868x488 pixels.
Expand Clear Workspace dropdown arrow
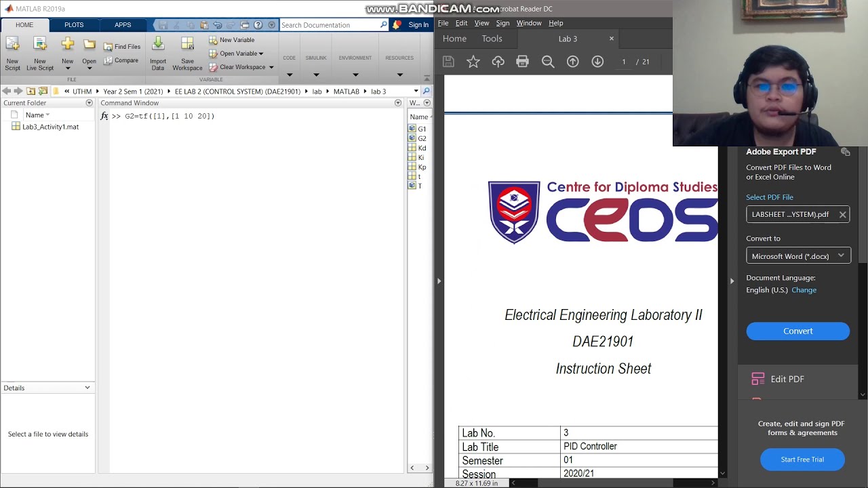coord(271,67)
